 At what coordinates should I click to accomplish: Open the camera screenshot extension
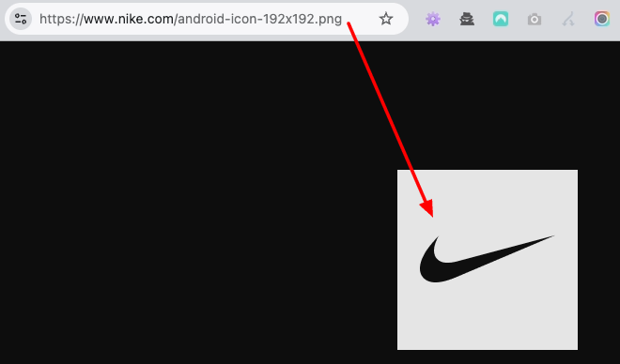click(x=535, y=19)
